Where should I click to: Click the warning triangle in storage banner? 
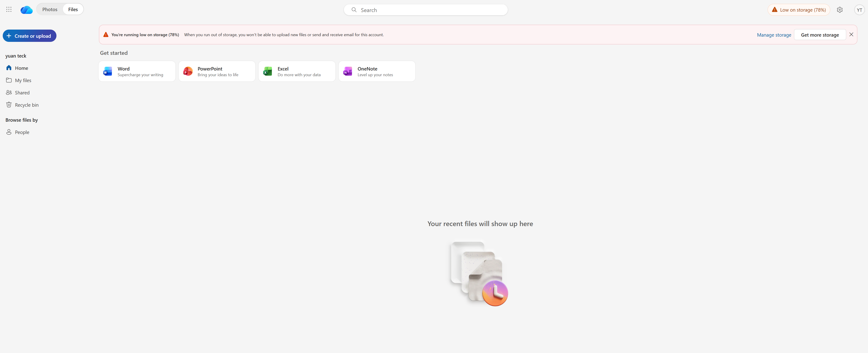pyautogui.click(x=106, y=34)
